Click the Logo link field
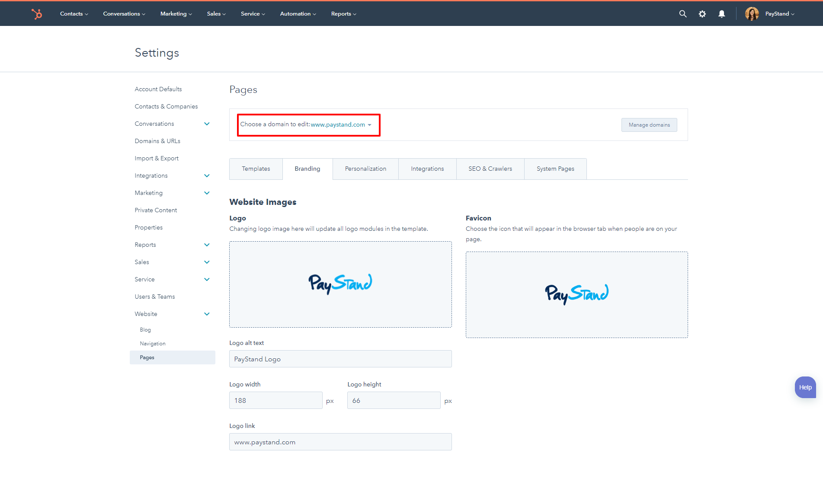 tap(340, 442)
